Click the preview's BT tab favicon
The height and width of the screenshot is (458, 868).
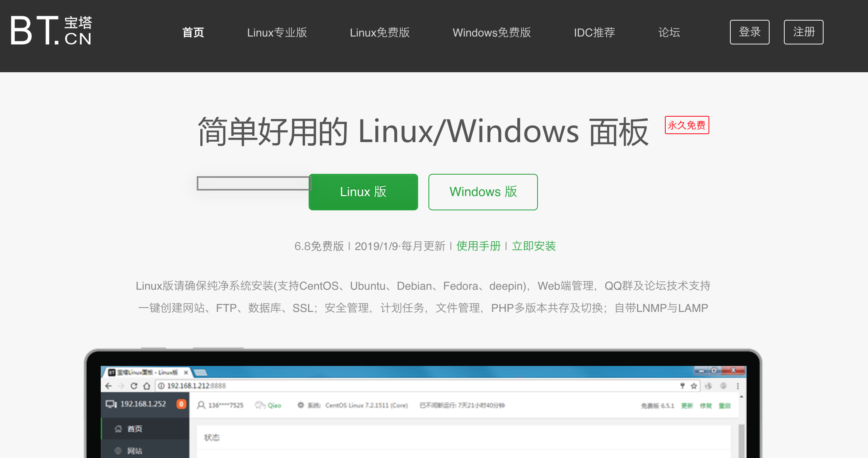[x=112, y=372]
